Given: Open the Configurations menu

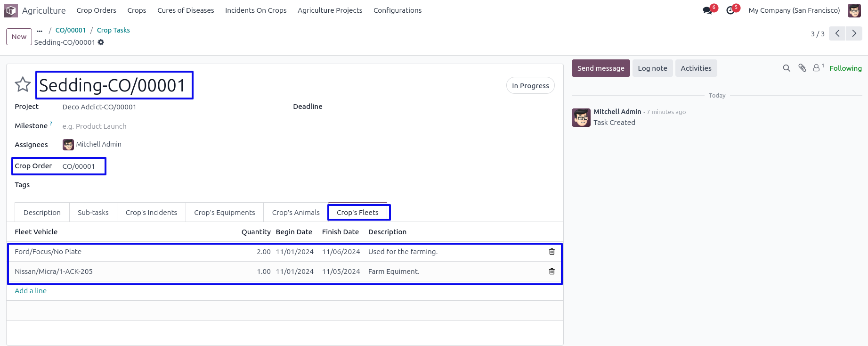Looking at the screenshot, I should pos(397,10).
